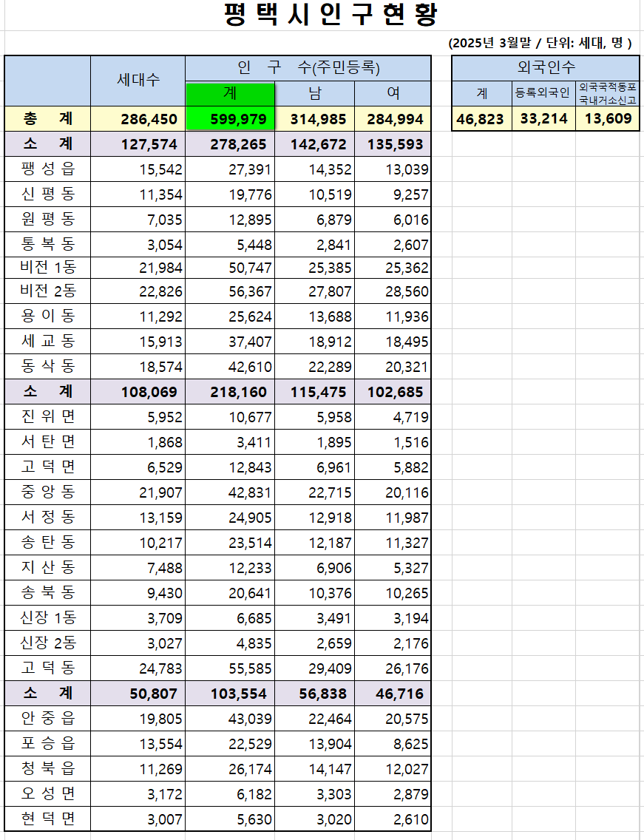Select the 남 column header
The height and width of the screenshot is (840, 644).
coord(314,94)
